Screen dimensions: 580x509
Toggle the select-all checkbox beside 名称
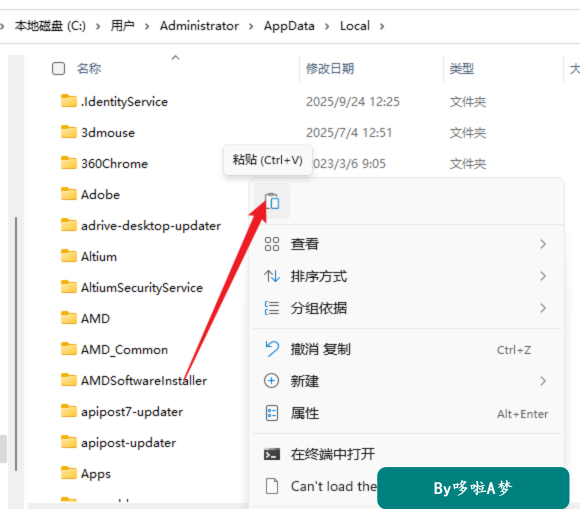[58, 68]
